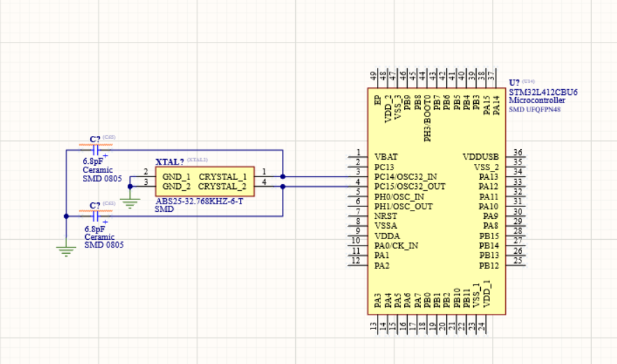Click pin number 36 on the microcontroller
Viewport: 617px width, 364px height.
click(x=518, y=153)
